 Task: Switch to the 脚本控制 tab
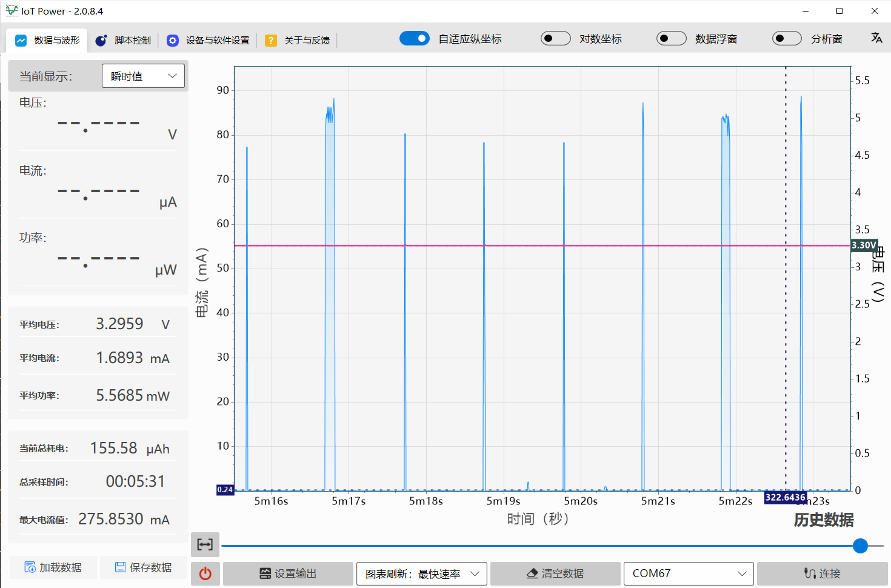coord(123,40)
